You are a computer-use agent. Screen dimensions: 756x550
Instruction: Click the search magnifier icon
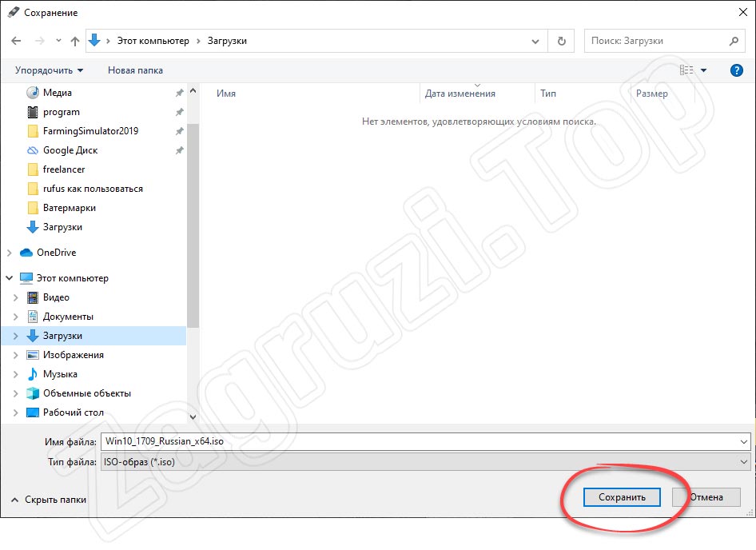tap(734, 41)
